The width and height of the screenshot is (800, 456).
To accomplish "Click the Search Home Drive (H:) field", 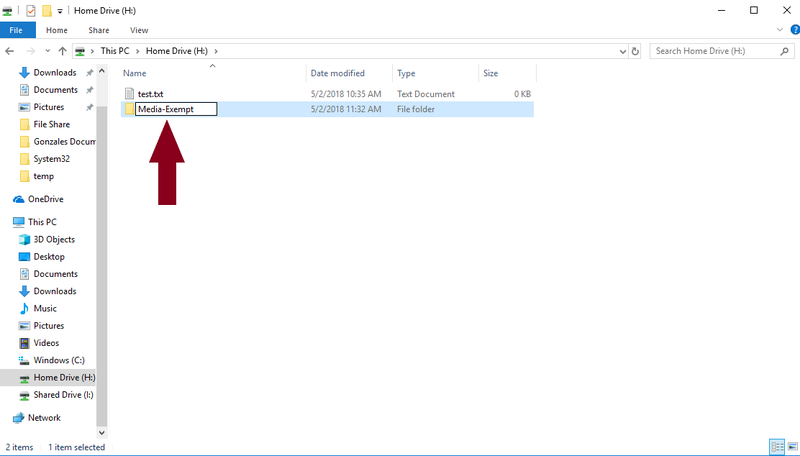I will [712, 51].
